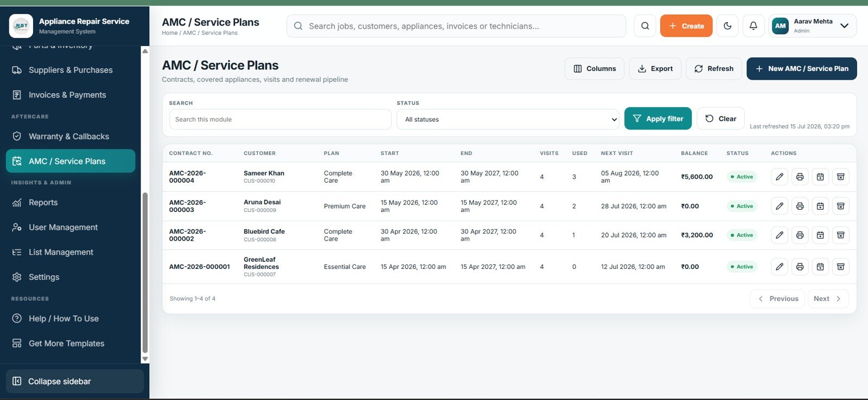Open Suppliers & Purchases section

pos(71,70)
